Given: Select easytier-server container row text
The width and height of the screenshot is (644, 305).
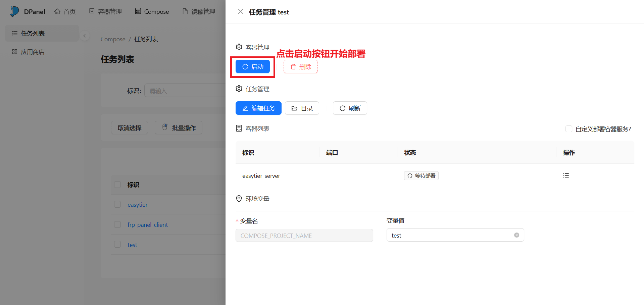Looking at the screenshot, I should [x=261, y=176].
